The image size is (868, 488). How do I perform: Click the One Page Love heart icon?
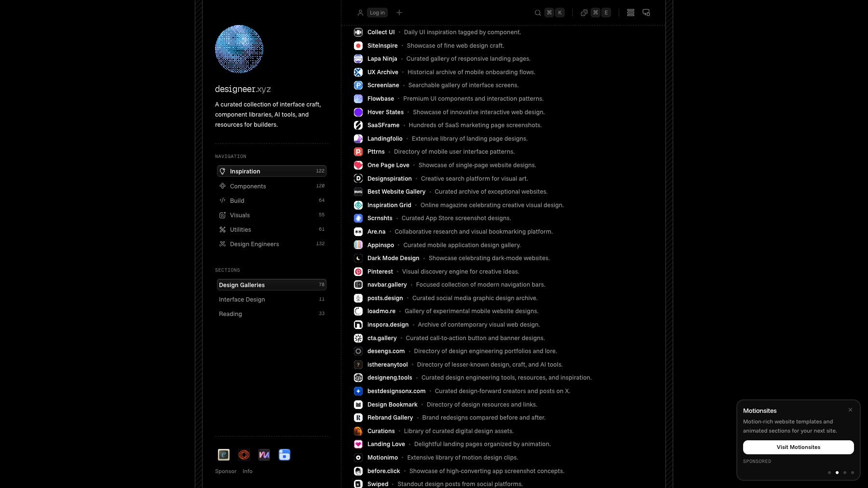pos(358,165)
